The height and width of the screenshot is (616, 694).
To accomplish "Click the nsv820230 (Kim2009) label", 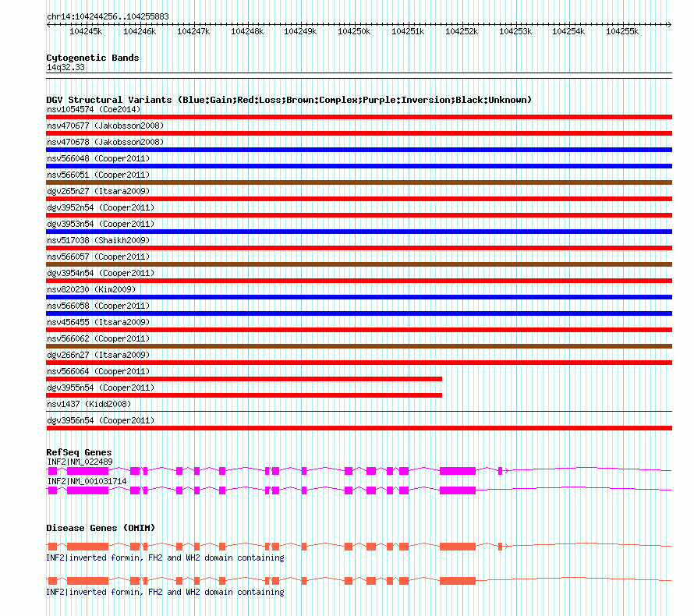I will pyautogui.click(x=91, y=289).
